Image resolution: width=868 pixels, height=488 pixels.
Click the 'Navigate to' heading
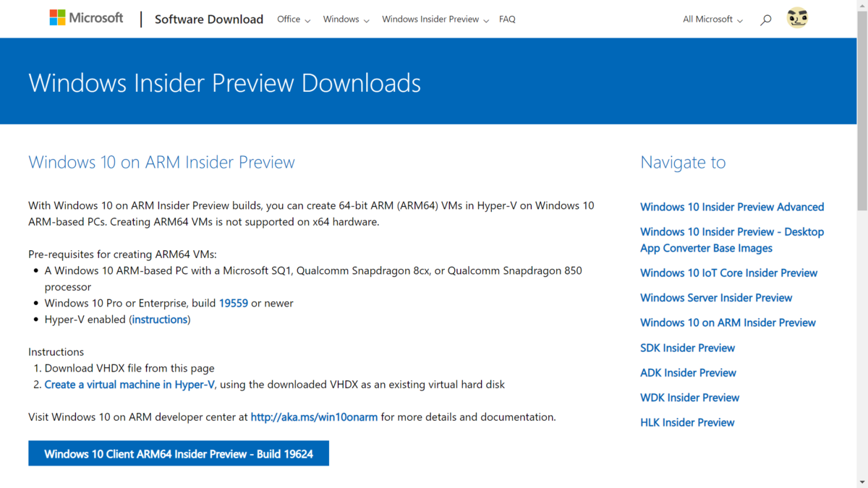pyautogui.click(x=683, y=163)
